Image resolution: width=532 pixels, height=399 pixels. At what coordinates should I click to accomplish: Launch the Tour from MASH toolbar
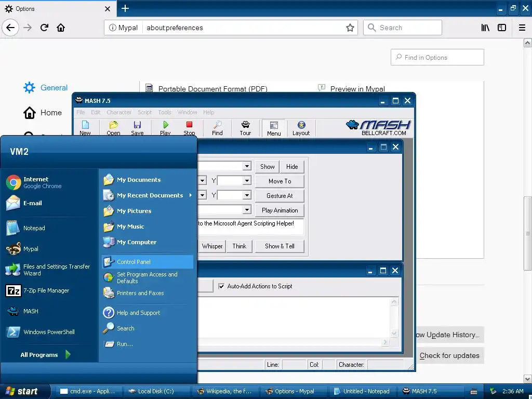(245, 128)
